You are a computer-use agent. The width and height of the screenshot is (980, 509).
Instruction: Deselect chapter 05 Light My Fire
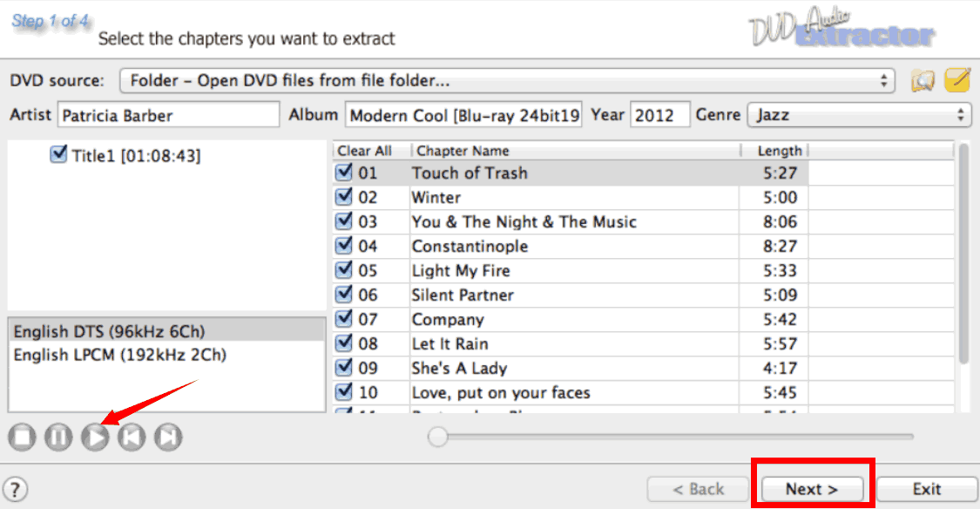(343, 270)
